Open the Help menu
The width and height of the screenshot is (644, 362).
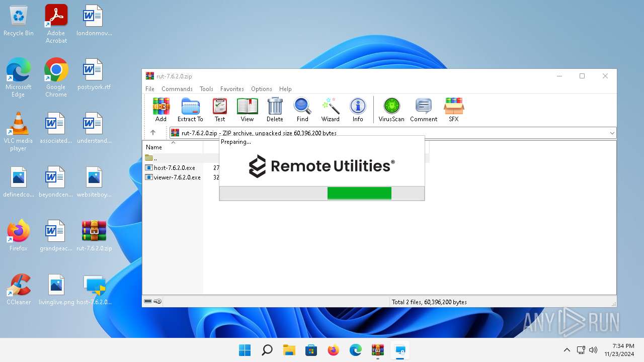[285, 89]
